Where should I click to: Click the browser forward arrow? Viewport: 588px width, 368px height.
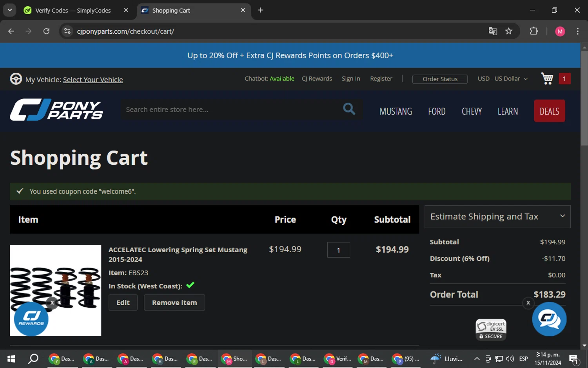29,31
